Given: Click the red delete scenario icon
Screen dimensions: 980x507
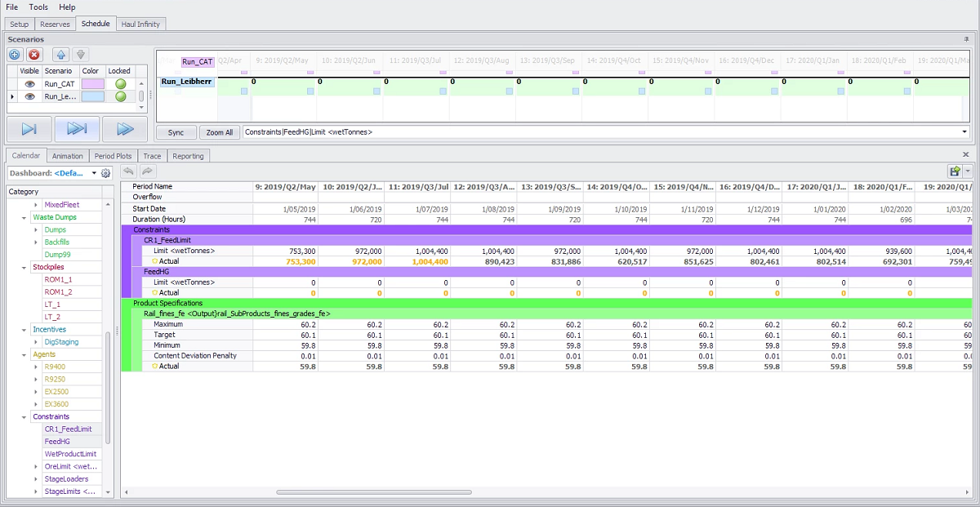Looking at the screenshot, I should point(34,55).
